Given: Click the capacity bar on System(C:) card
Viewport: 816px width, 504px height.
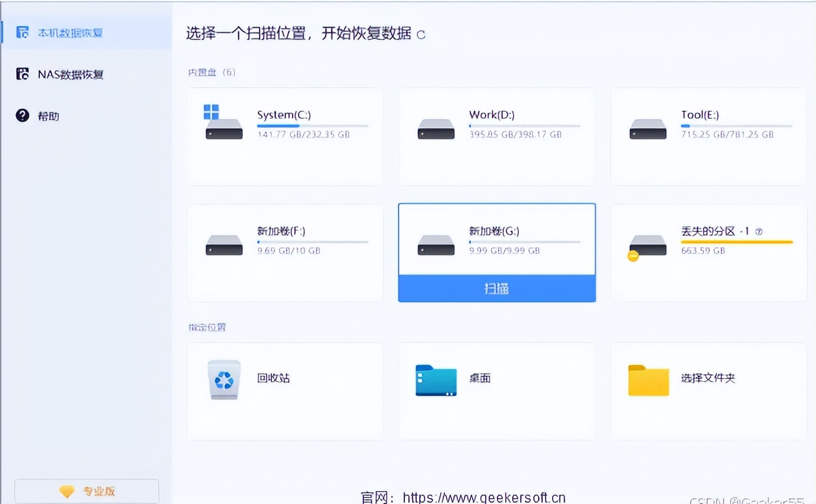Looking at the screenshot, I should point(312,125).
